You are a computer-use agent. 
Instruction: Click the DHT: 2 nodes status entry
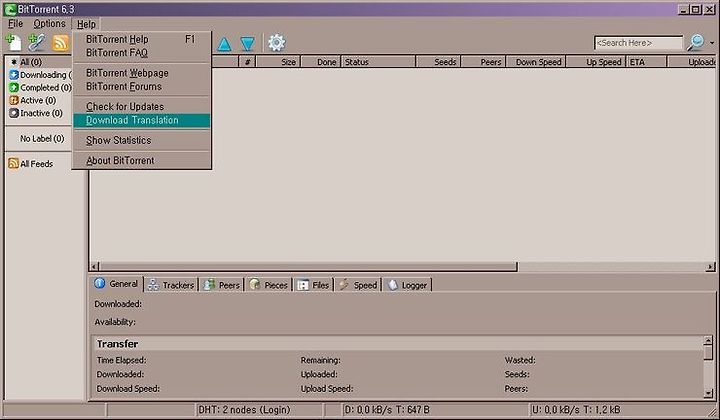coord(260,410)
